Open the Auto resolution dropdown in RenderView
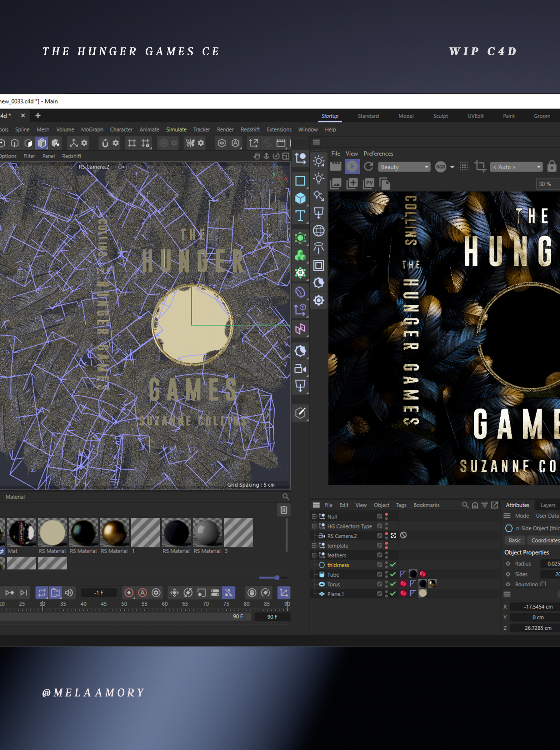This screenshot has width=560, height=750. coord(516,167)
